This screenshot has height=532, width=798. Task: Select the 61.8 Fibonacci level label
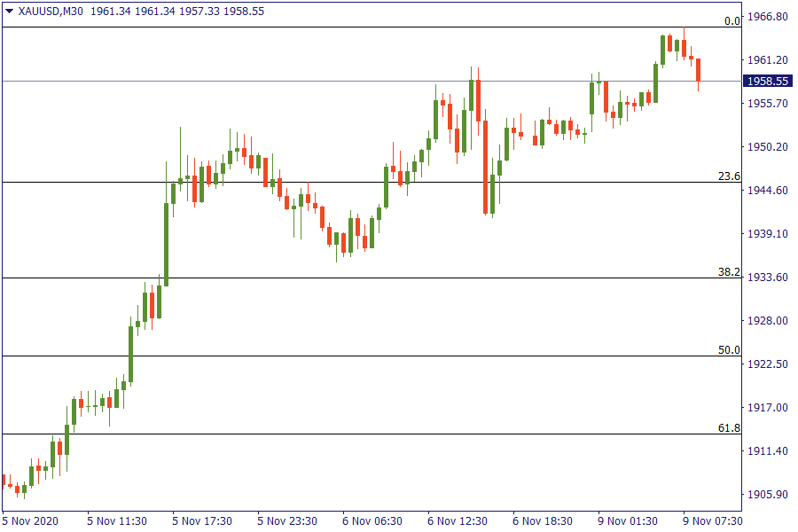[x=729, y=428]
